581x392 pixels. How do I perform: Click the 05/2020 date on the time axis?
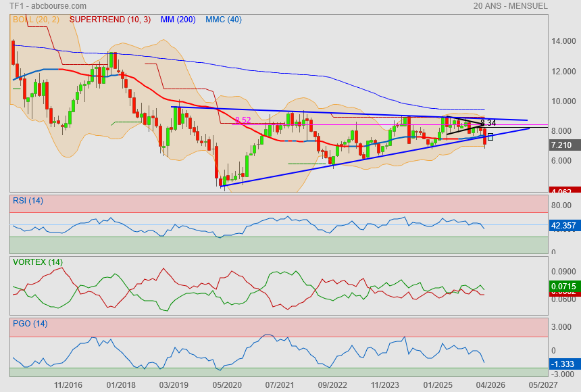click(227, 385)
